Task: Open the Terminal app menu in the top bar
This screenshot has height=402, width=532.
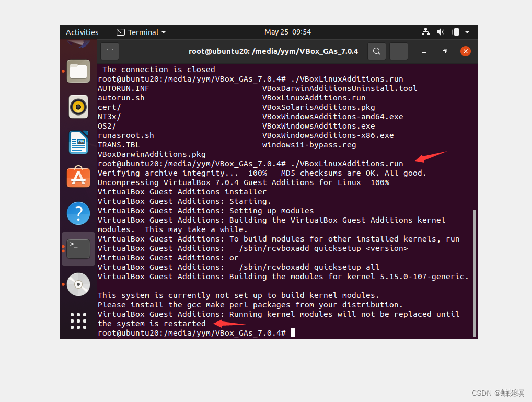Action: [x=141, y=32]
